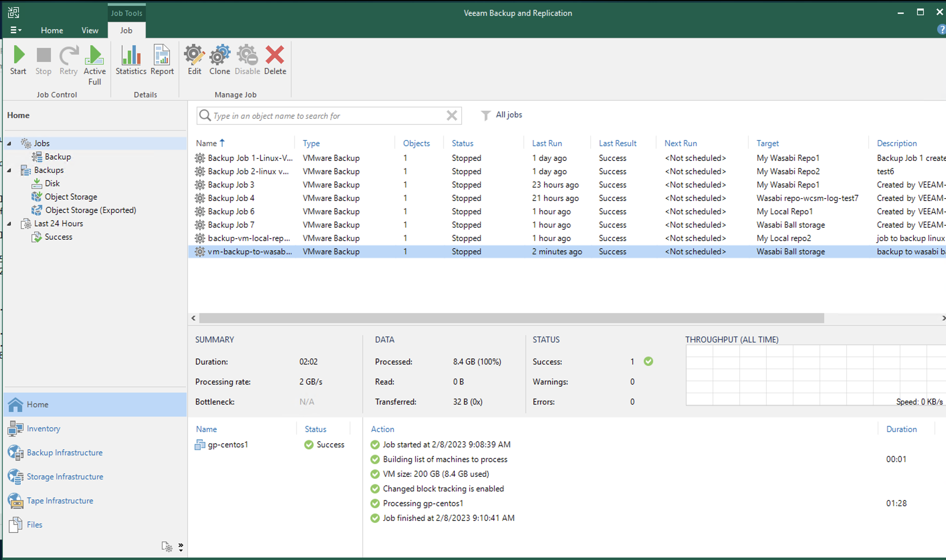Image resolution: width=946 pixels, height=560 pixels.
Task: Select the Backup Job 7 row
Action: (x=566, y=225)
